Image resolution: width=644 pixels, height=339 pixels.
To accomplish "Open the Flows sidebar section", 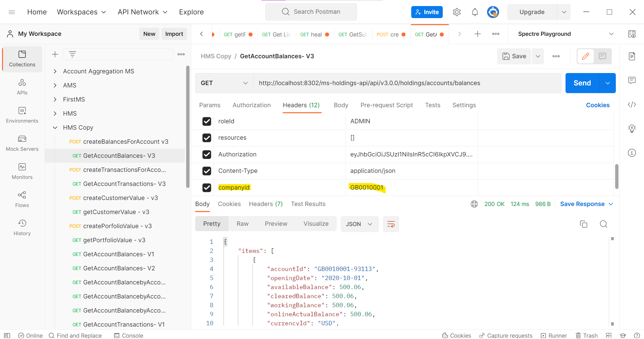I will [x=22, y=199].
